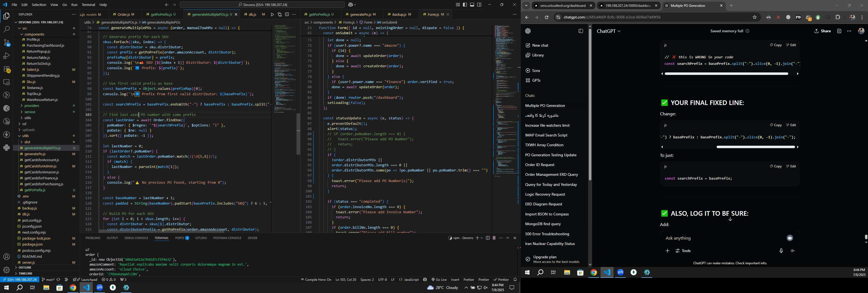868x293 pixels.
Task: Open the Selection menu in VS Code
Action: 39,5
